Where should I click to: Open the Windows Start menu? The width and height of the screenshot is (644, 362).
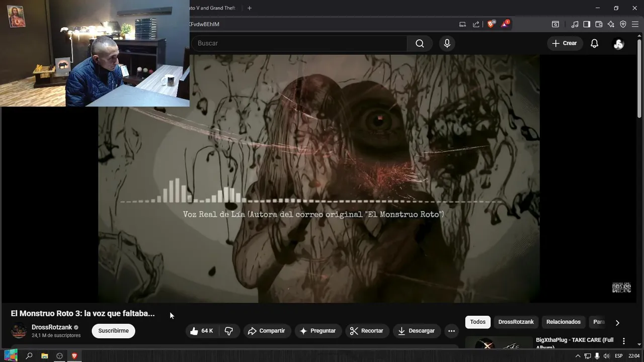pyautogui.click(x=11, y=356)
